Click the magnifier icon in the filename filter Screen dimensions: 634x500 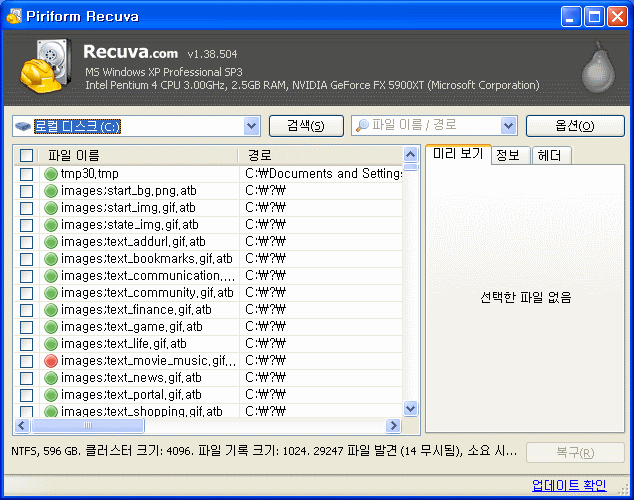[362, 126]
